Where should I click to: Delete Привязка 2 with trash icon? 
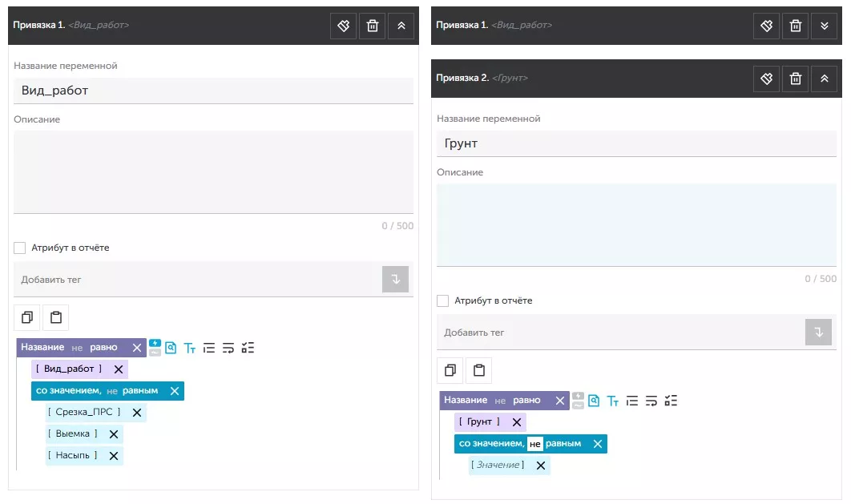[x=795, y=79]
